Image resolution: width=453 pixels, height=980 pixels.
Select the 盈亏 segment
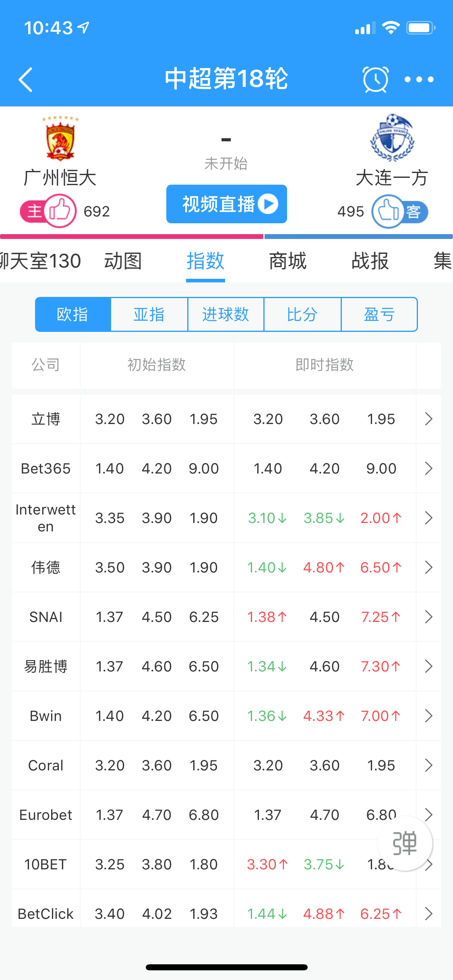click(x=379, y=315)
